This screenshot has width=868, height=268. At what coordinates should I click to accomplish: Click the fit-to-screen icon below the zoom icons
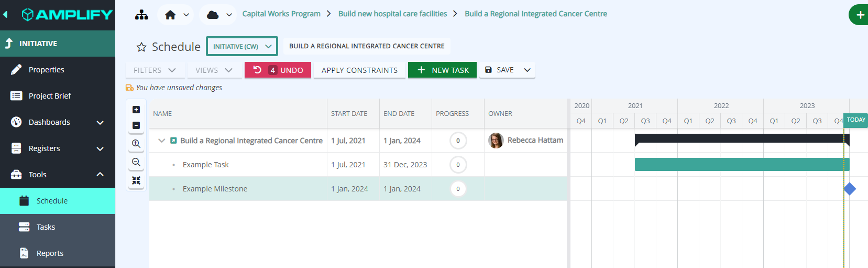click(136, 180)
